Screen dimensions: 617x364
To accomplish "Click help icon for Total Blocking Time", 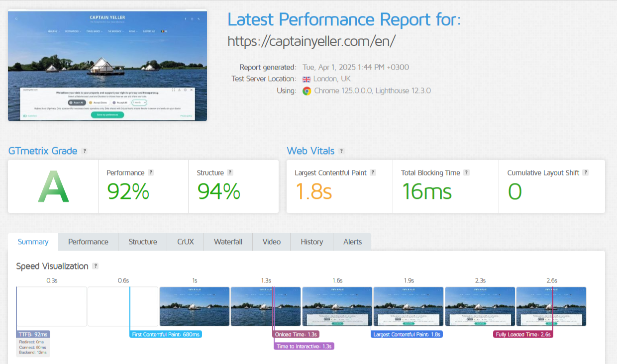I will [466, 173].
